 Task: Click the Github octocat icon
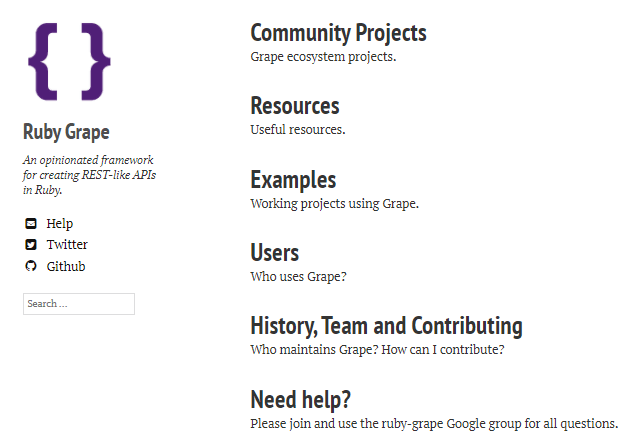[x=30, y=267]
